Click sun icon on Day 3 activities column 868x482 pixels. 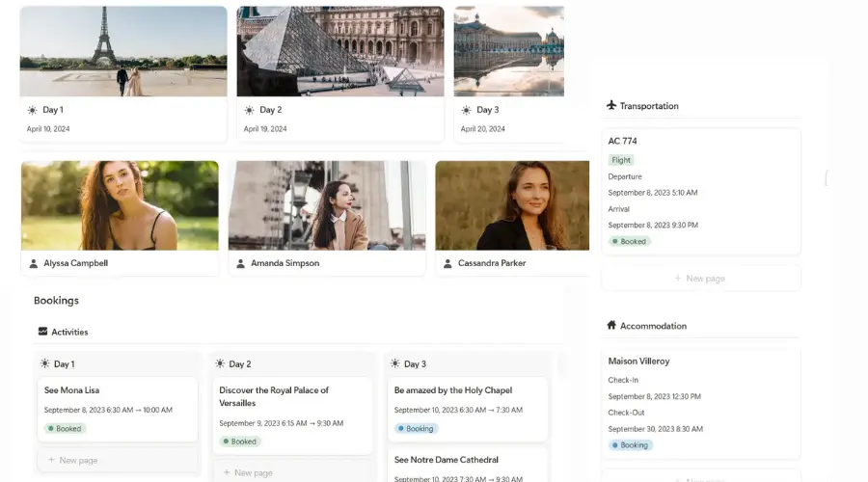(x=394, y=363)
